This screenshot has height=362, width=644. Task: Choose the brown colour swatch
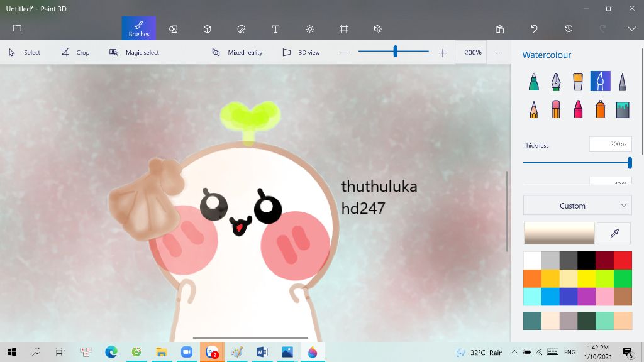click(623, 297)
